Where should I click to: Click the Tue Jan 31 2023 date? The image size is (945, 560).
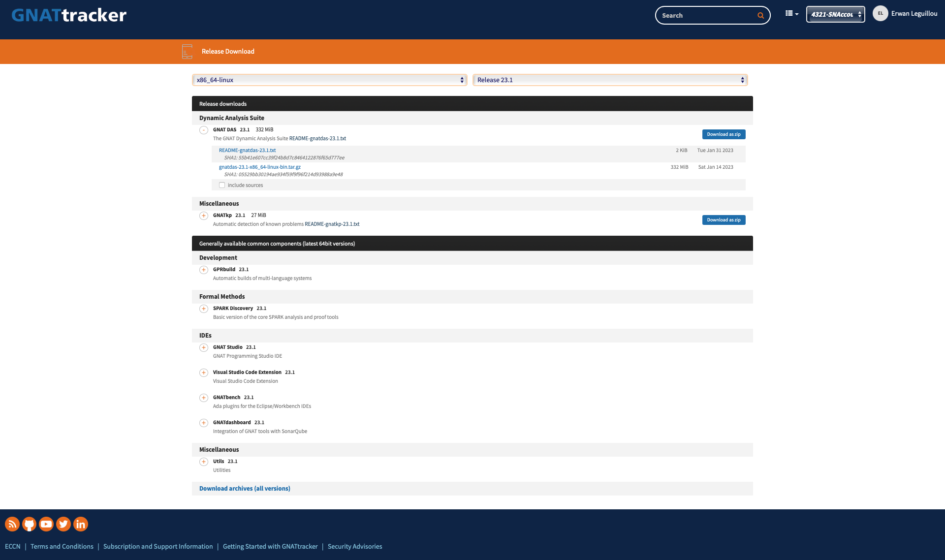pyautogui.click(x=715, y=150)
